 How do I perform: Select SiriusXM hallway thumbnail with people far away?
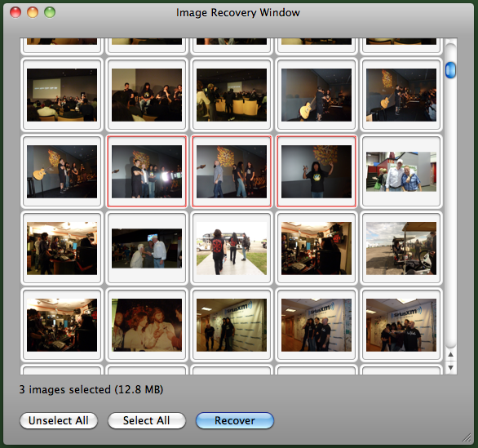point(232,325)
